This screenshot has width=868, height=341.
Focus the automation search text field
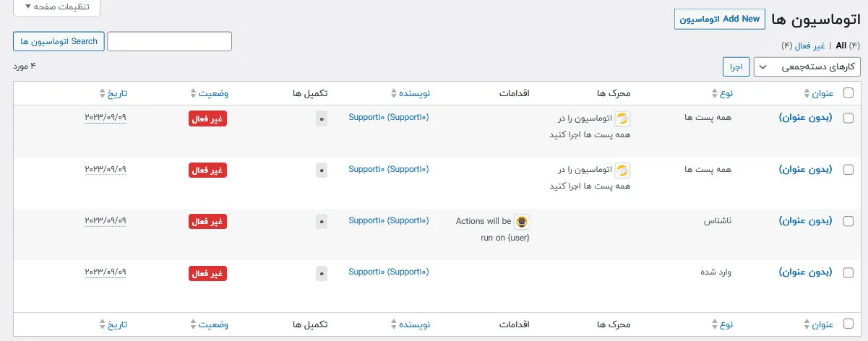(169, 42)
